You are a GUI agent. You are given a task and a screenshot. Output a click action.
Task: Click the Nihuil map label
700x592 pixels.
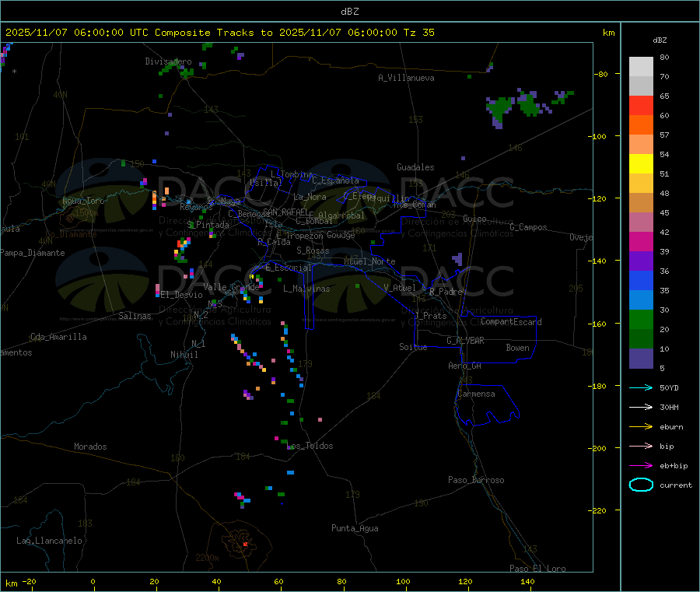(x=184, y=355)
